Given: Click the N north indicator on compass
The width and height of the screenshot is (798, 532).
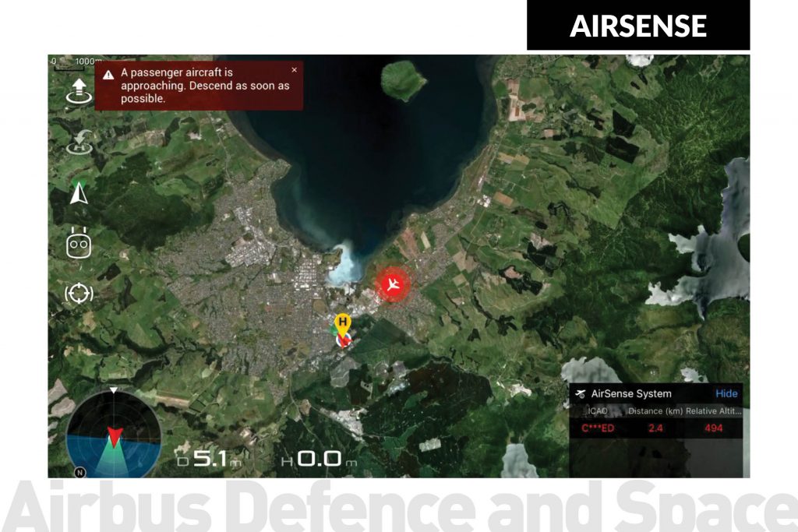Looking at the screenshot, I should [79, 473].
